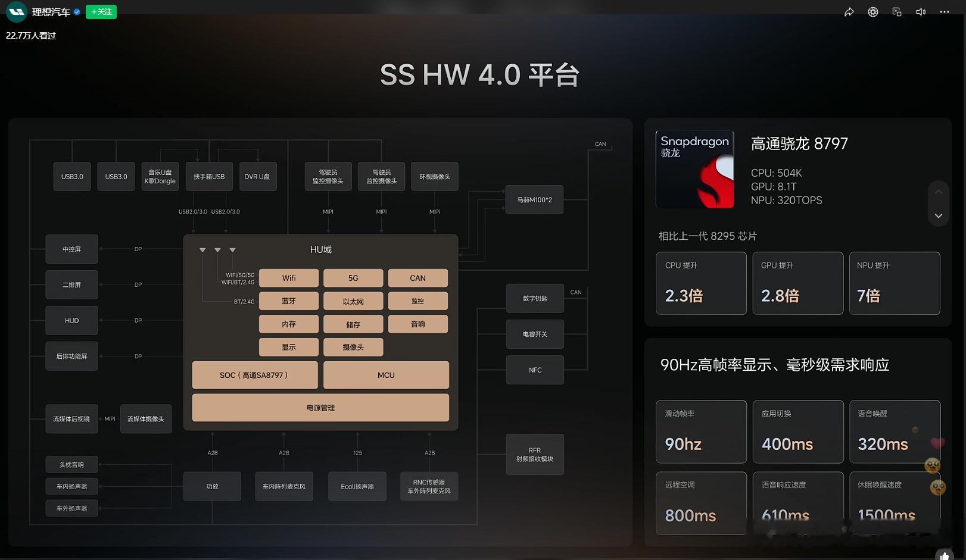Select the DVR U盘 block
This screenshot has width=966, height=560.
click(x=257, y=177)
